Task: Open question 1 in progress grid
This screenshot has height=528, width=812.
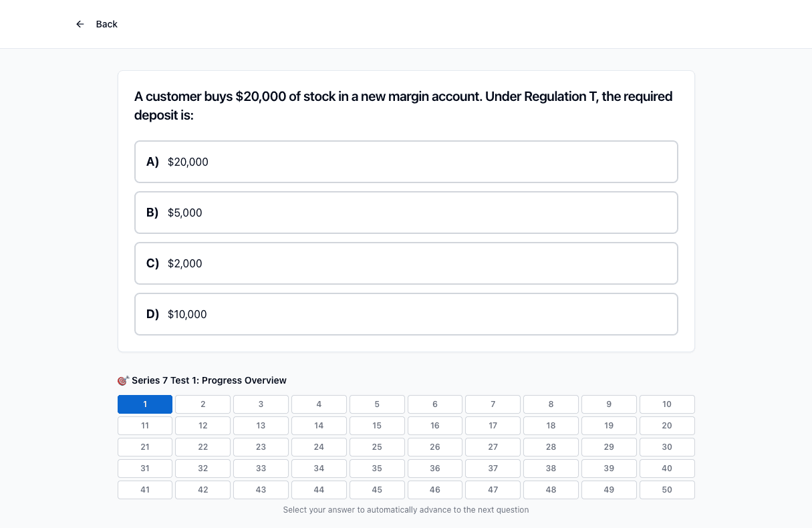Action: (x=145, y=404)
